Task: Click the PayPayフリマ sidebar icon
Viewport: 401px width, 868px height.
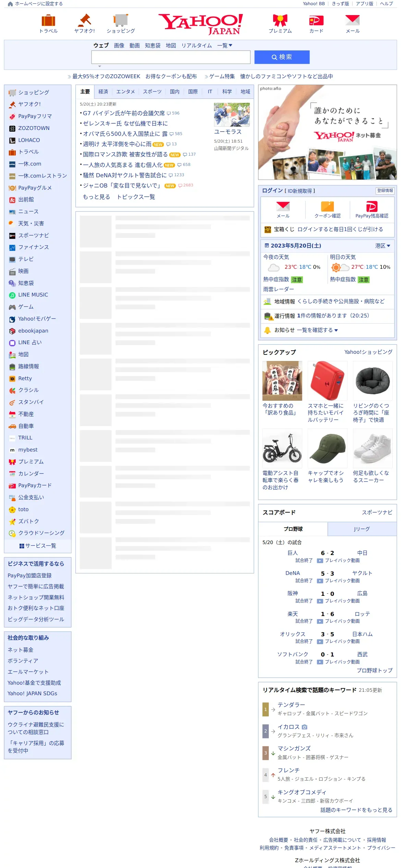Action: [x=12, y=117]
